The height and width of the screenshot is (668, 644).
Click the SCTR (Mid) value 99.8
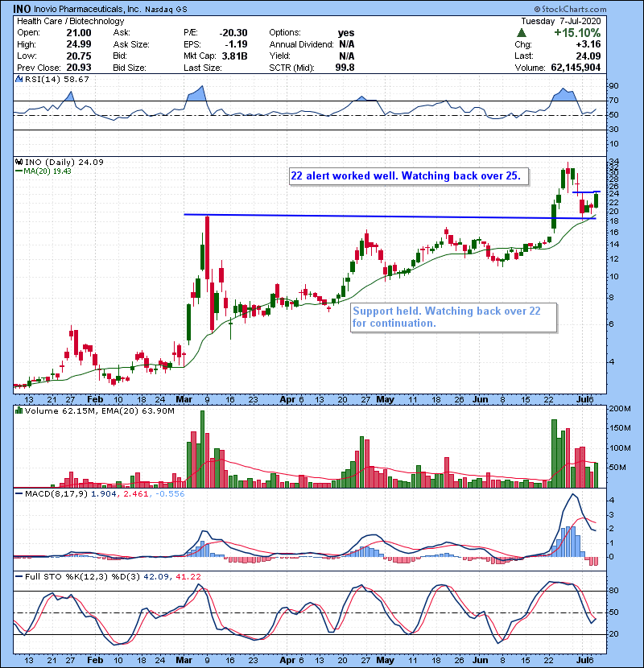coord(345,68)
